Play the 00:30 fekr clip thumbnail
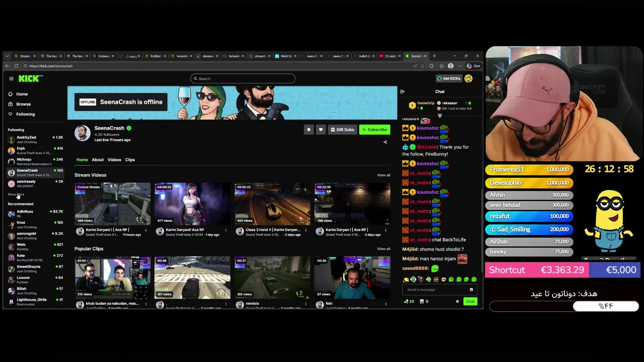This screenshot has width=644, height=362. pos(352,278)
